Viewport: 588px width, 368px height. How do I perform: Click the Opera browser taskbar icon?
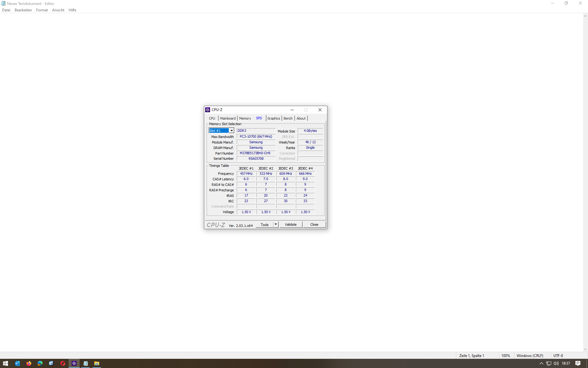[63, 363]
